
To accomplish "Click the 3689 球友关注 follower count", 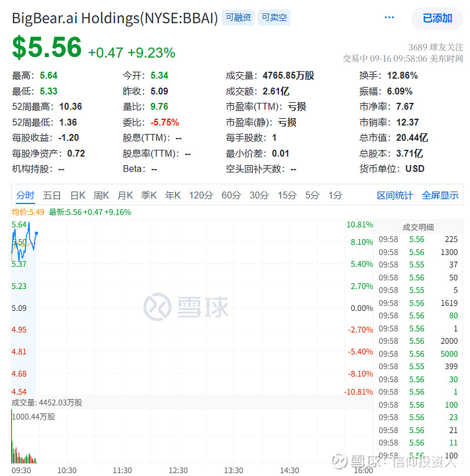I will 435,48.
